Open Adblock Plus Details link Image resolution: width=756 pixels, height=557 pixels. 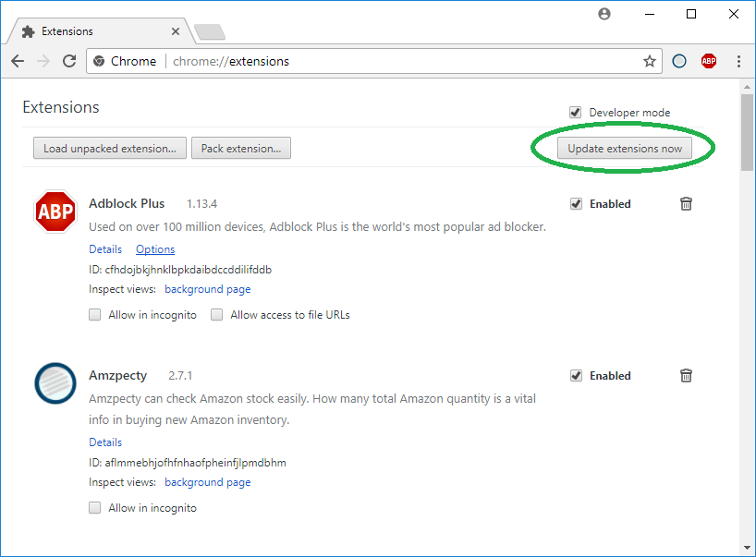click(x=105, y=249)
